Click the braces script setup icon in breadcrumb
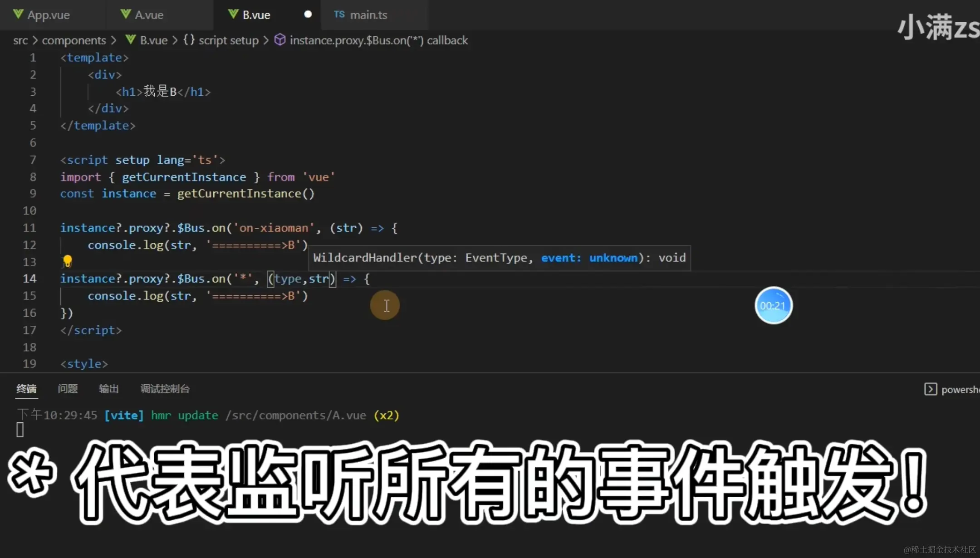The height and width of the screenshot is (558, 980). 189,40
